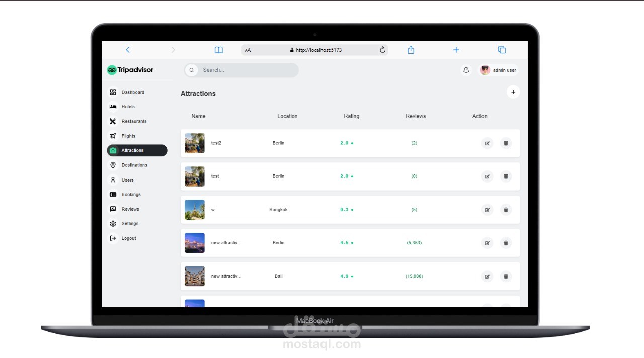
Task: Click the Tripadvisor logo
Action: [x=130, y=70]
